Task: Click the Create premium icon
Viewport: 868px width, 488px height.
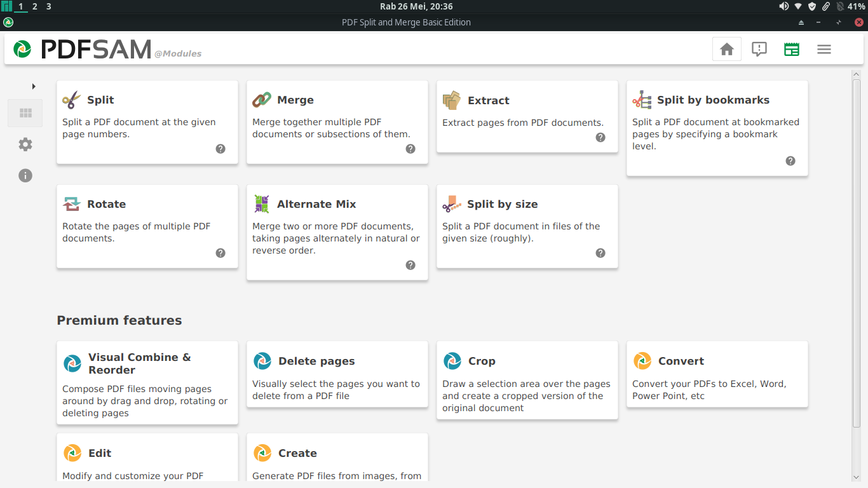Action: [x=262, y=453]
